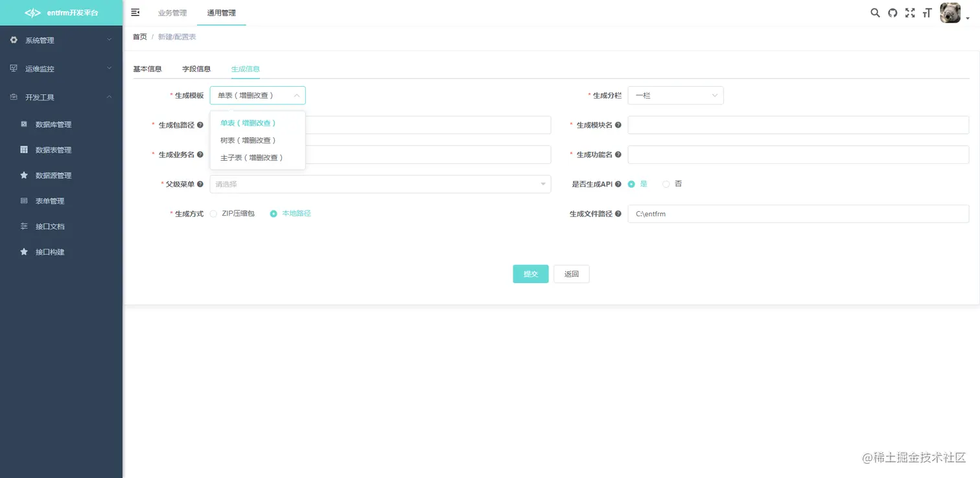The height and width of the screenshot is (478, 980).
Task: Switch to the 字段信息 tab
Action: point(196,69)
